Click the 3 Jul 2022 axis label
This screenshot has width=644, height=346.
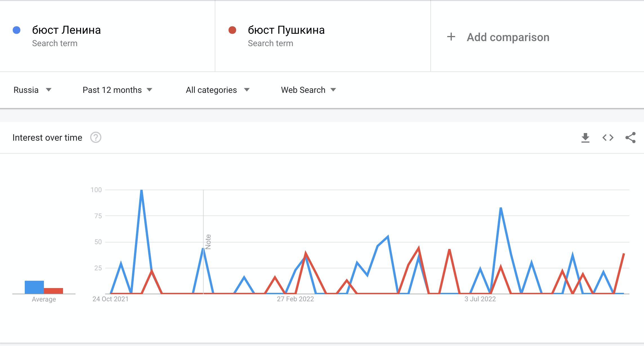click(x=480, y=299)
